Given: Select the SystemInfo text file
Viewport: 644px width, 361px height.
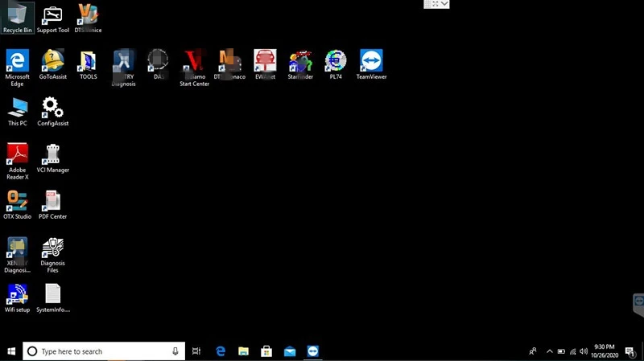Looking at the screenshot, I should [53, 298].
